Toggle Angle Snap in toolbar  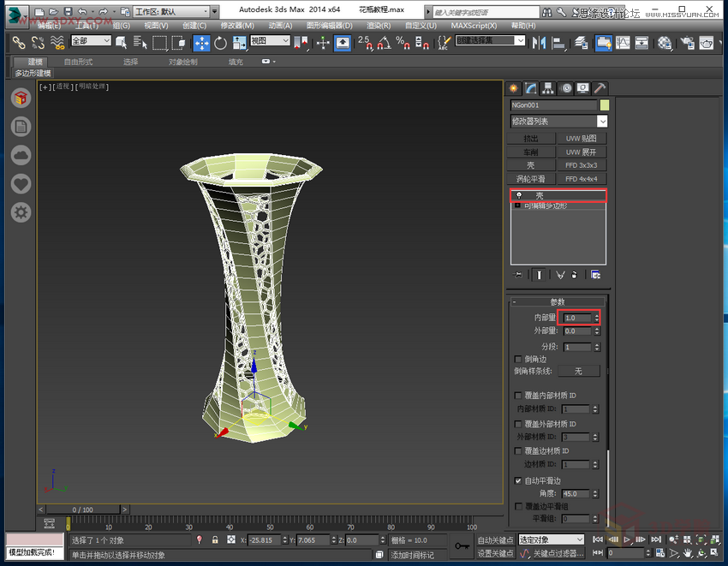[x=384, y=43]
